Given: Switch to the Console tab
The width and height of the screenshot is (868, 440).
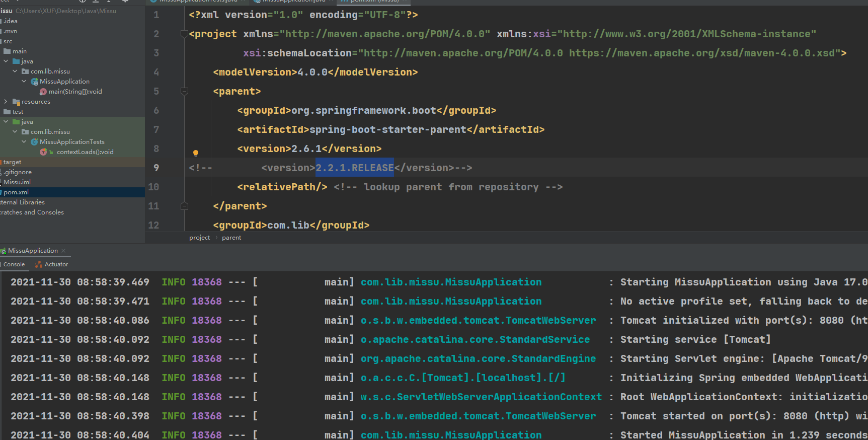Looking at the screenshot, I should click(14, 264).
